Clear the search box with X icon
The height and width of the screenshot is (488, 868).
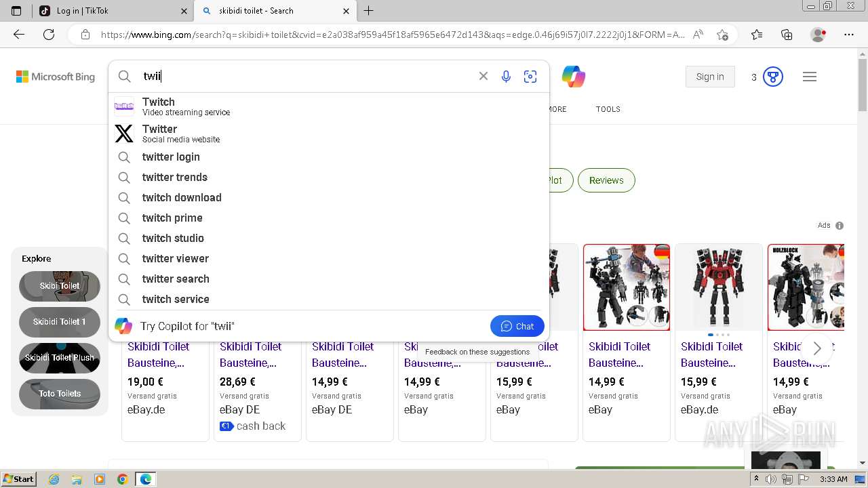pos(484,77)
